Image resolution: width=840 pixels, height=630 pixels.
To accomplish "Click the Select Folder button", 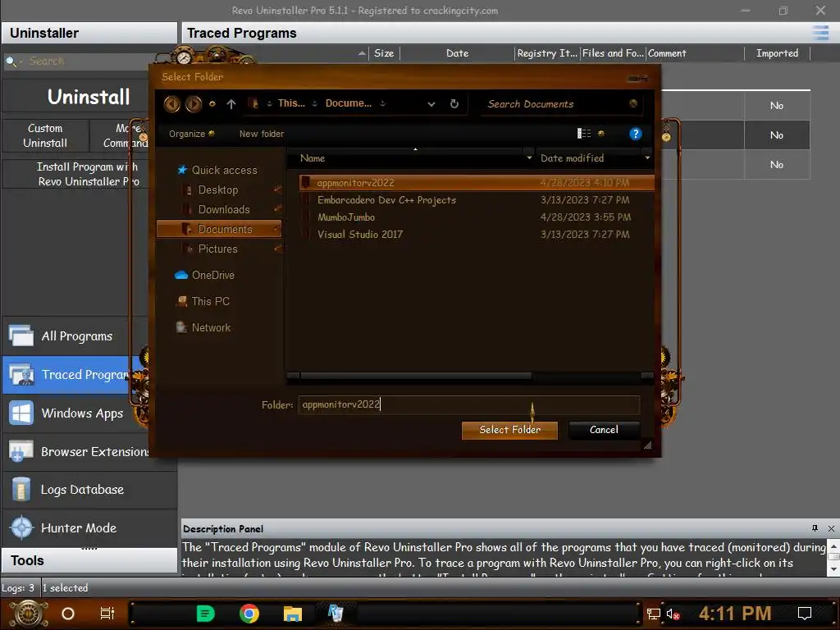I will pos(509,430).
